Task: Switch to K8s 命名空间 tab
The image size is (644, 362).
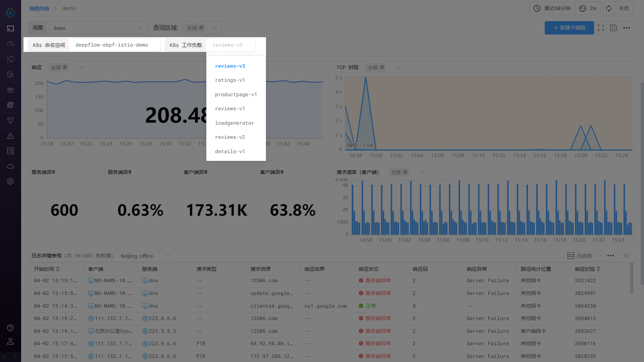Action: [x=48, y=45]
